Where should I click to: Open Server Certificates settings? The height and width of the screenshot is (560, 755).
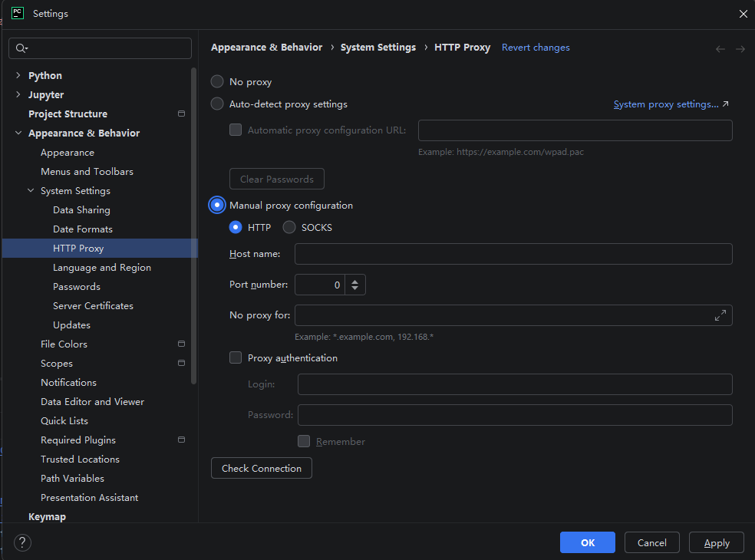(x=93, y=306)
